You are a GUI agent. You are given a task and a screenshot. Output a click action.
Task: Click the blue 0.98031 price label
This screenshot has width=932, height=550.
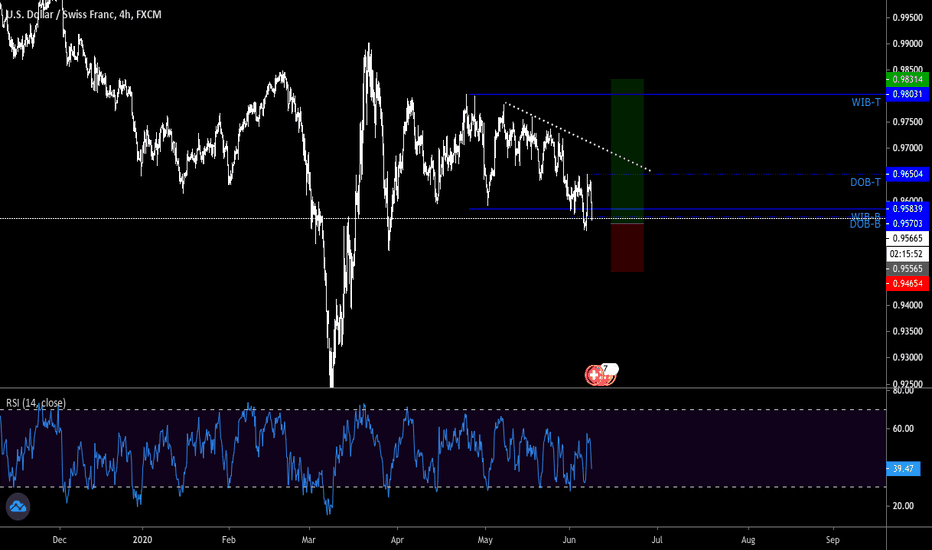[907, 95]
